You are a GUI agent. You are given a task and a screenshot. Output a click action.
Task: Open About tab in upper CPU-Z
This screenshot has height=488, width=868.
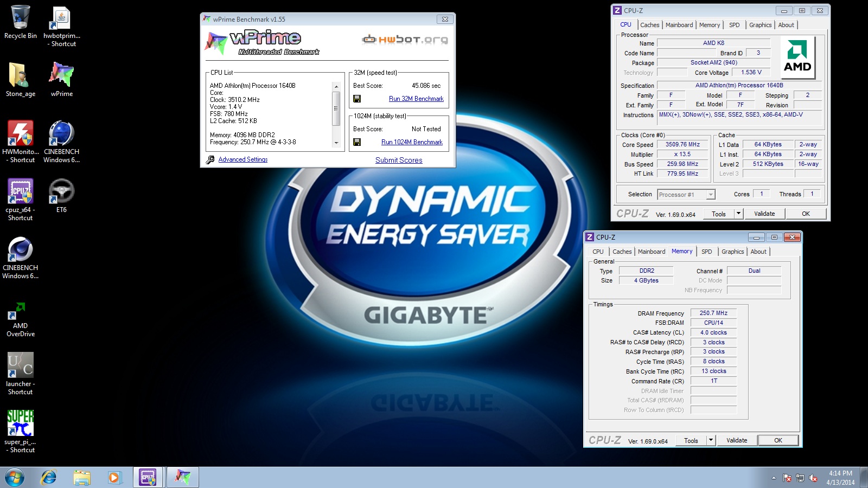click(x=786, y=25)
